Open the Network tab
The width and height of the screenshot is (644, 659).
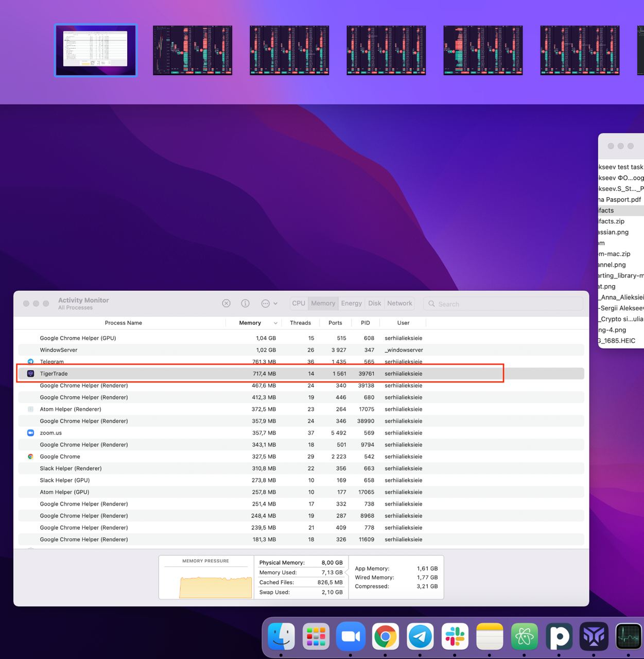[399, 304]
